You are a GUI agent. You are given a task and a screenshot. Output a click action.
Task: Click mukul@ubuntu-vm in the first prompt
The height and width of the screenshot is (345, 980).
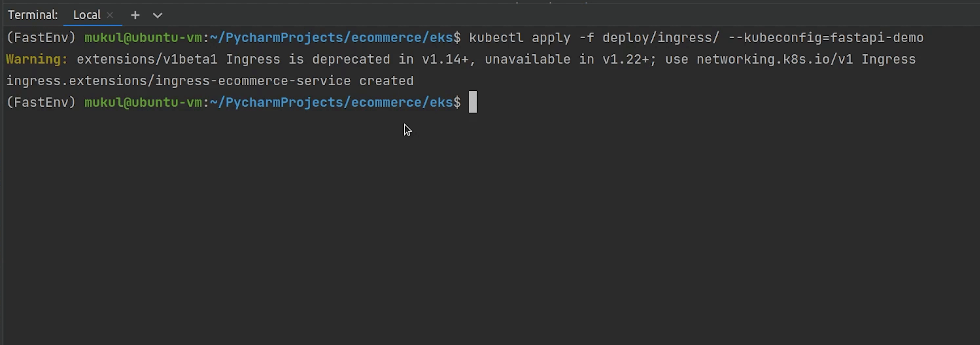click(143, 38)
